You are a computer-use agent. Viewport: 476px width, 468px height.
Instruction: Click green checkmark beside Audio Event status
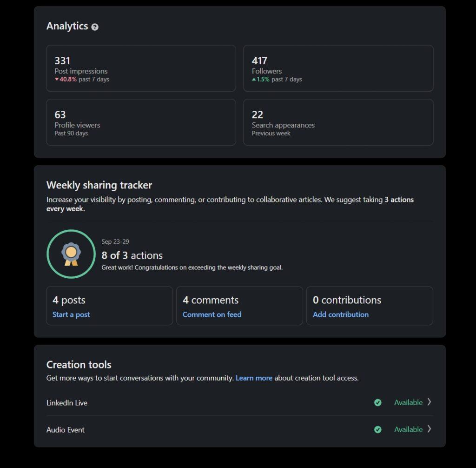377,429
